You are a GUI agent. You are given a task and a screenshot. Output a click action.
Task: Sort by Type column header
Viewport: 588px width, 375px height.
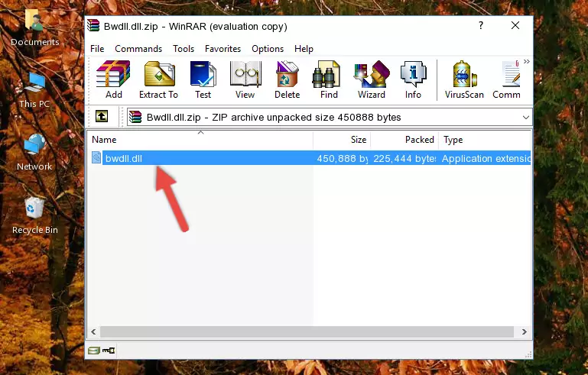[485, 140]
